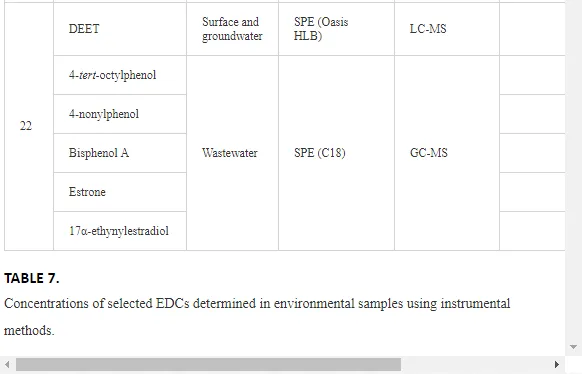The height and width of the screenshot is (374, 582).
Task: Click the Wastewater matrix cell
Action: coord(232,153)
